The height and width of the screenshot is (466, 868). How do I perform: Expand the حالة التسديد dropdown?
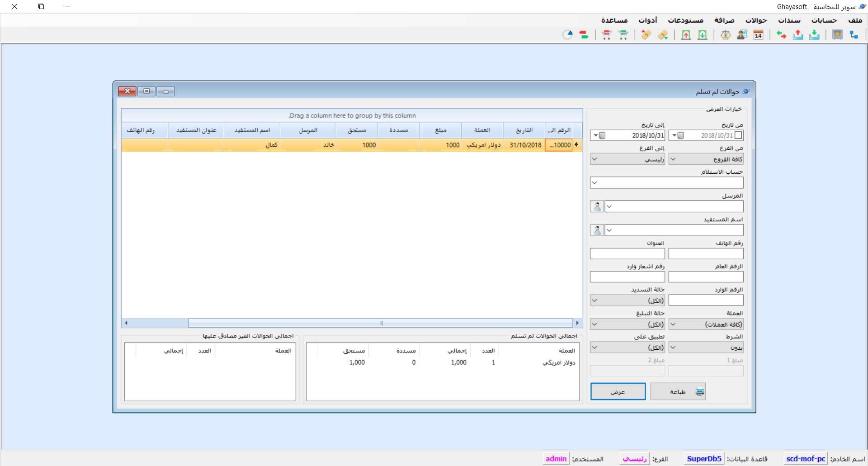(x=594, y=300)
